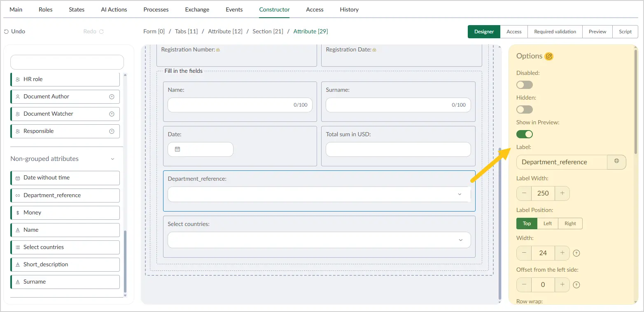644x312 pixels.
Task: Open the Processes tab
Action: [x=156, y=9]
